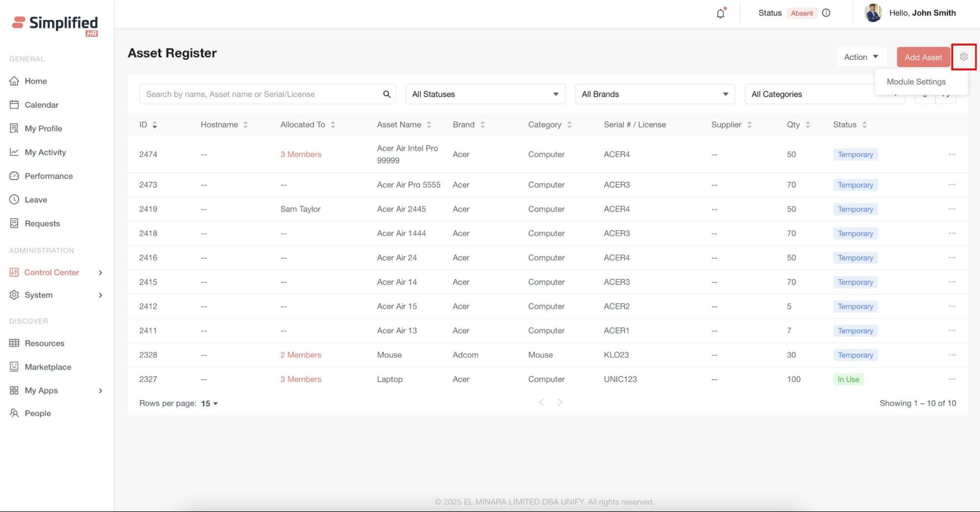Click the Add Asset button

pyautogui.click(x=923, y=57)
